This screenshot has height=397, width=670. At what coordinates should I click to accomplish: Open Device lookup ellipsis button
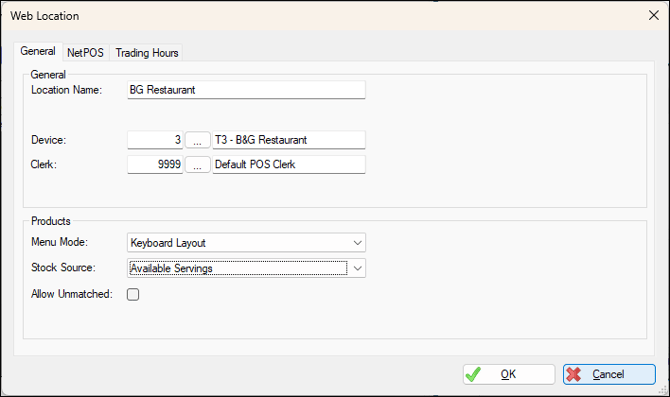click(197, 140)
